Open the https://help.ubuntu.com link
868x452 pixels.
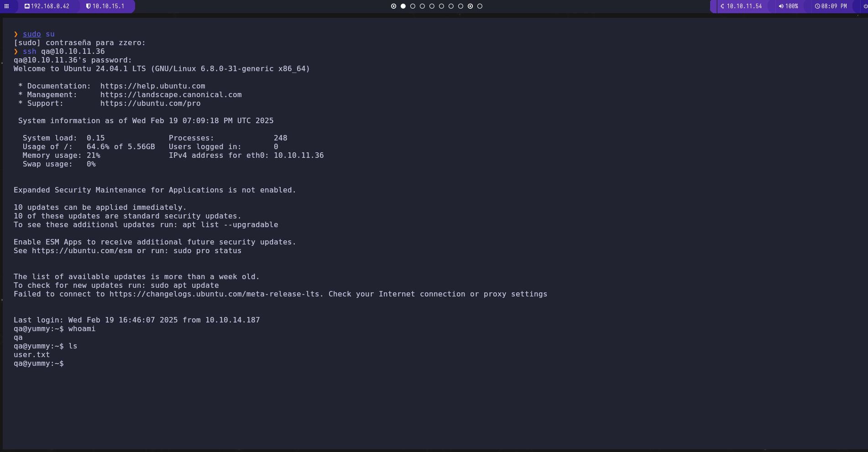click(153, 86)
